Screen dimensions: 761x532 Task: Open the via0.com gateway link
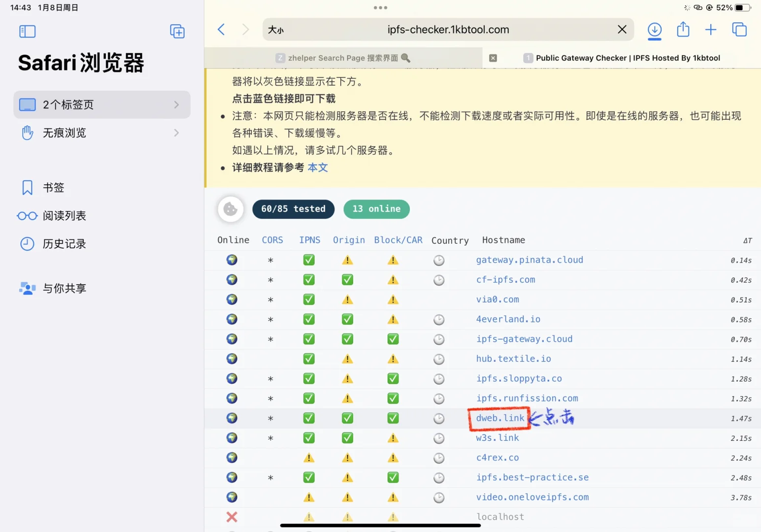pos(497,299)
